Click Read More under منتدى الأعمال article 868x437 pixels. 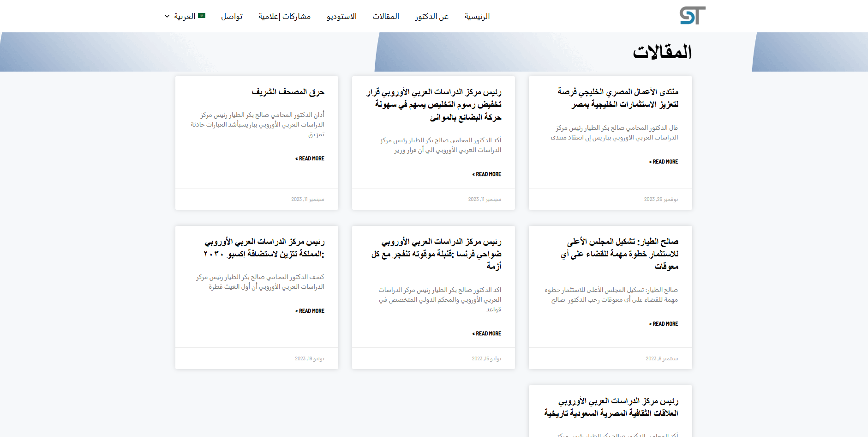pos(664,162)
